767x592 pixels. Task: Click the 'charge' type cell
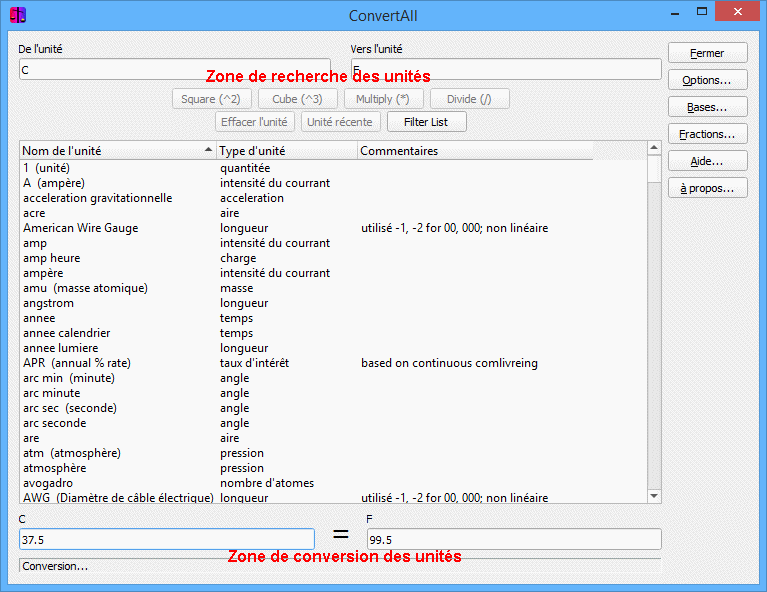pos(238,258)
